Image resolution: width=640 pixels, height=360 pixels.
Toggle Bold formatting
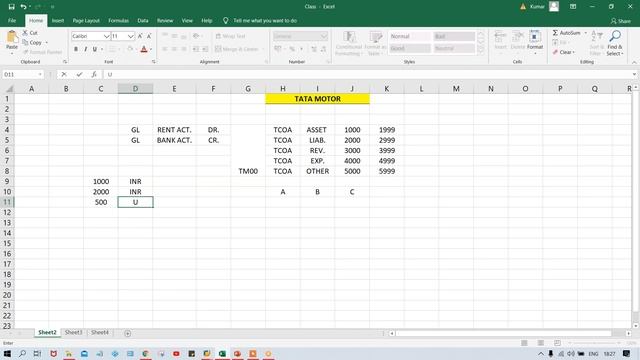pos(76,49)
